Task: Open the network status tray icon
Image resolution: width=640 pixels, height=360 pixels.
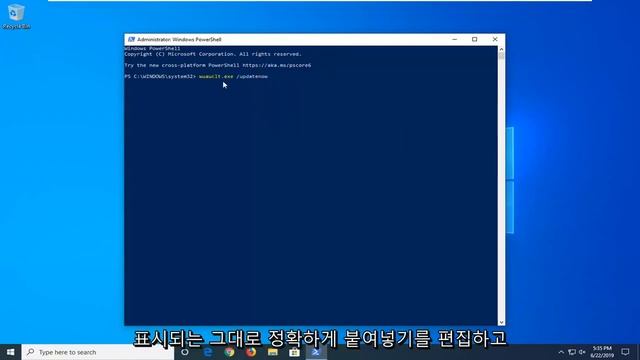Action: (572, 352)
